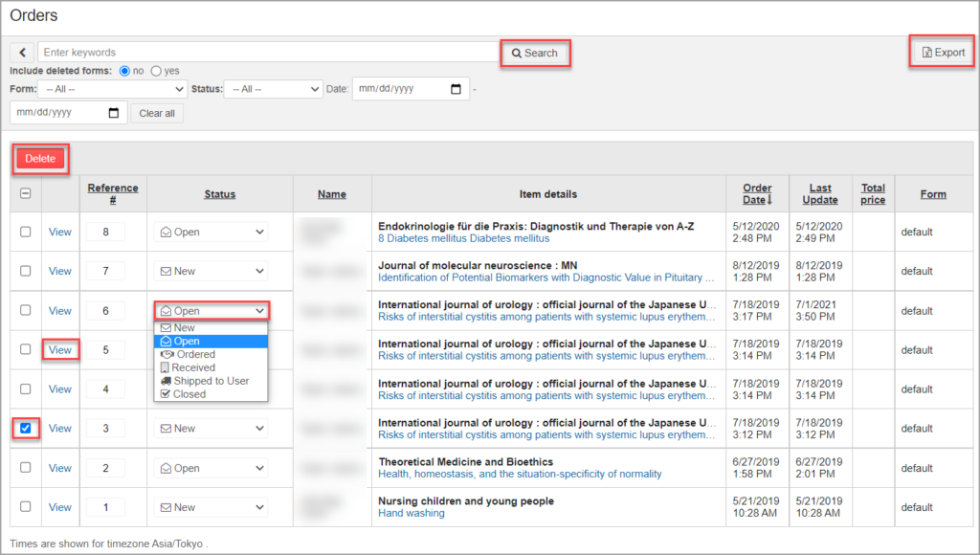View order with reference 4
This screenshot has width=980, height=555.
point(60,388)
